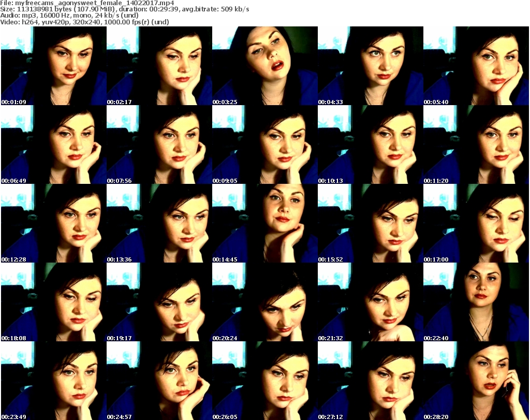Click the Size line showing 107.90 MiB
530x420 pixels.
pos(125,9)
